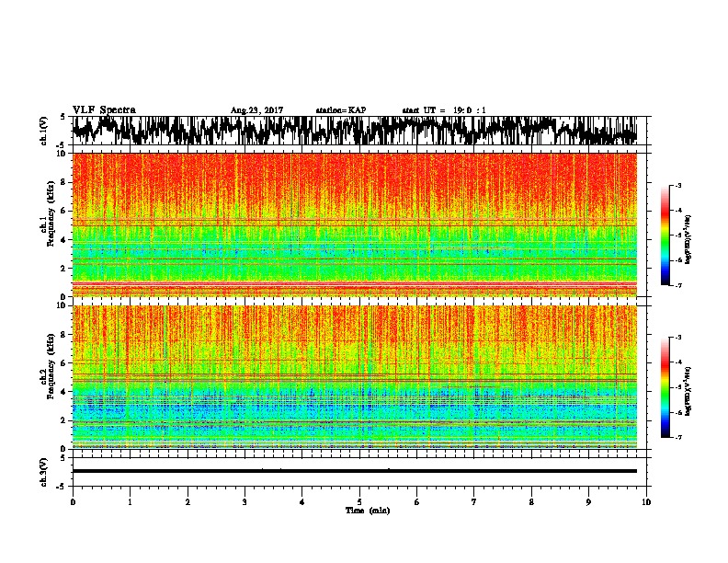The height and width of the screenshot is (563, 728).
Task: Click time axis tick label '7'
Action: tap(474, 502)
